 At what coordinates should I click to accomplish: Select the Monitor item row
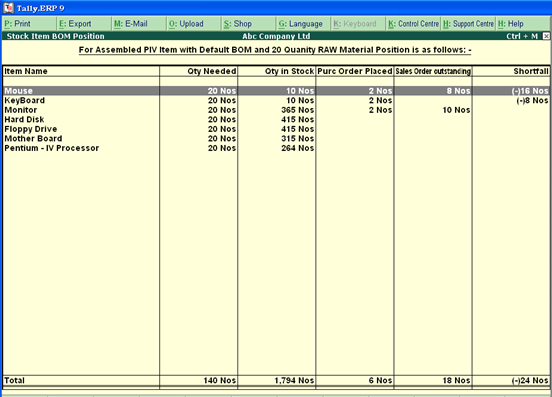[x=276, y=110]
